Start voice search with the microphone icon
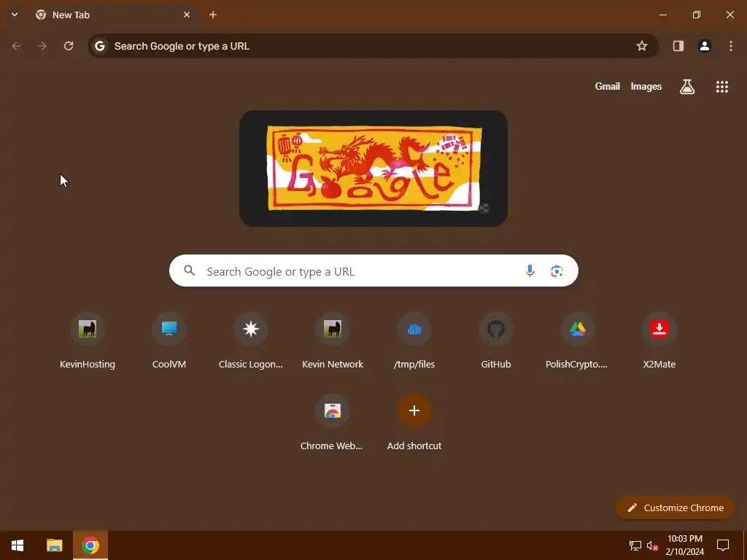This screenshot has width=747, height=560. [x=530, y=271]
